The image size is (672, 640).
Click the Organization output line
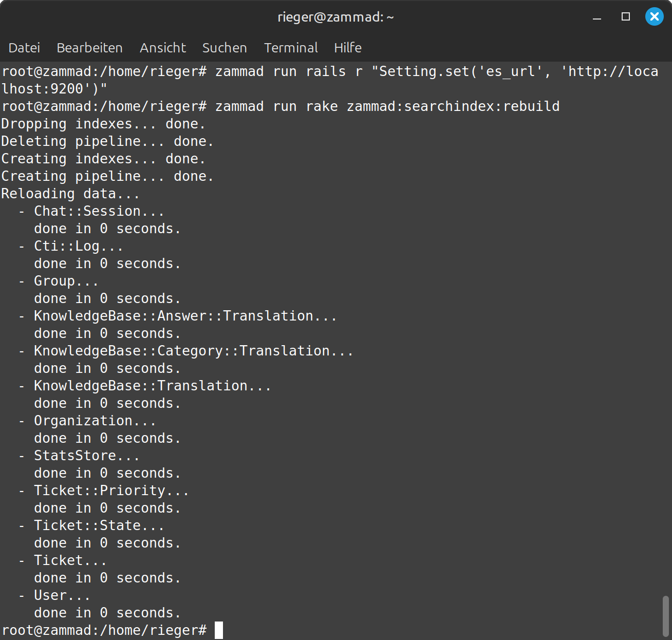[x=87, y=421]
